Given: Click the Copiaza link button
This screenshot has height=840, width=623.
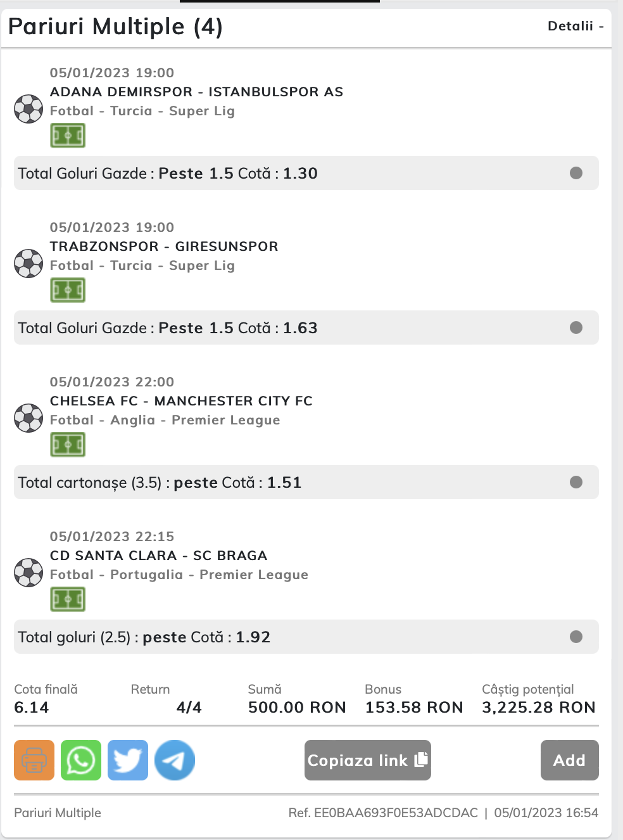Looking at the screenshot, I should click(368, 760).
